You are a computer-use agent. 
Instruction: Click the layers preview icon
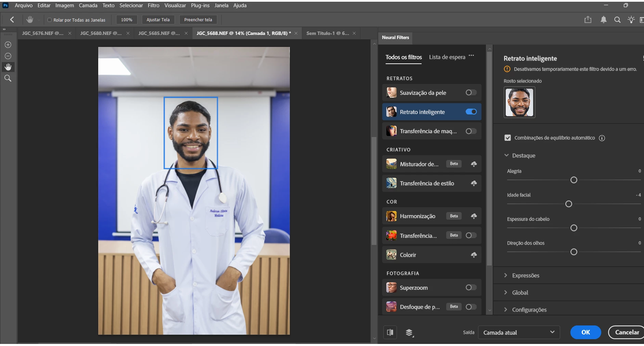pos(409,332)
